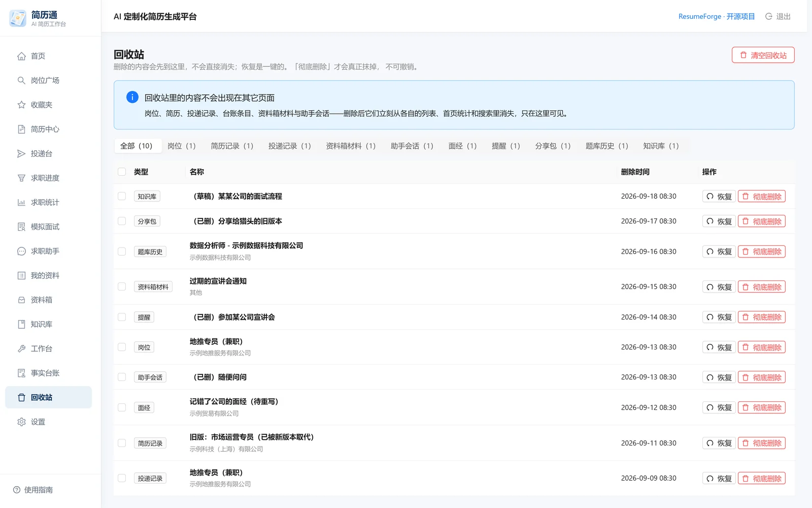
Task: Open the 首页 home icon in sidebar
Action: pyautogui.click(x=21, y=56)
